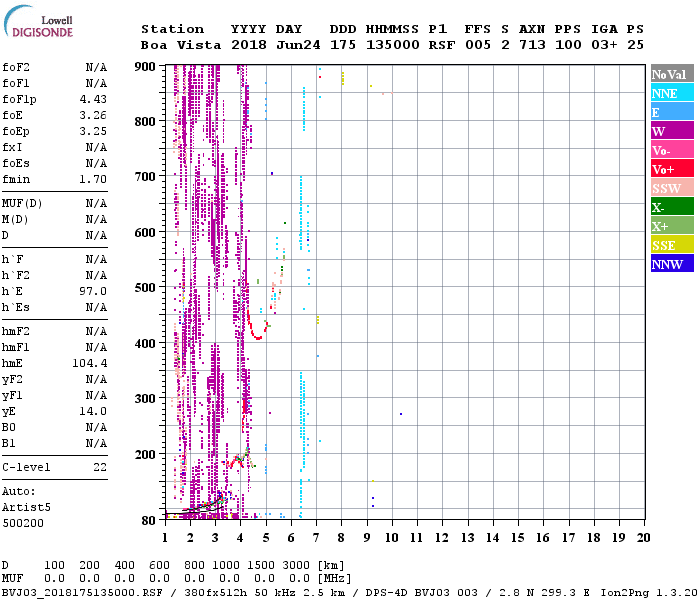Image resolution: width=700 pixels, height=600 pixels.
Task: Click the Lowell Digisonde logo
Action: point(38,21)
